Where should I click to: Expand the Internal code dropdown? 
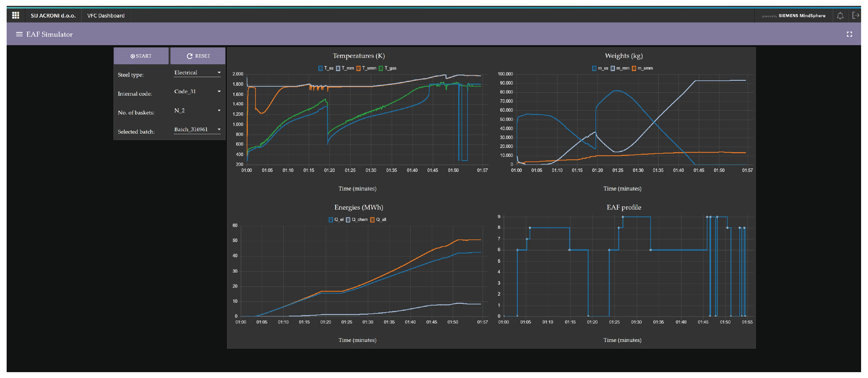coord(197,92)
